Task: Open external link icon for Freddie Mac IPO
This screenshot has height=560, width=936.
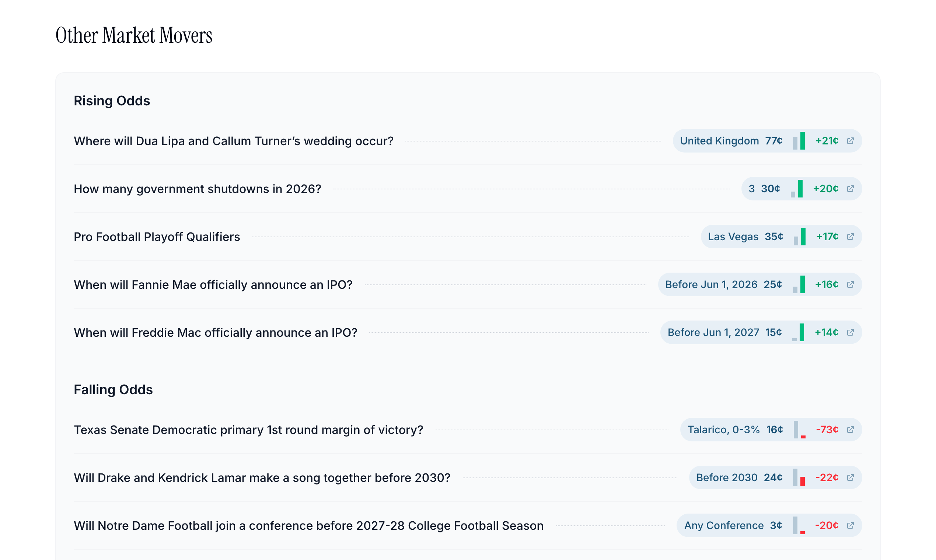Action: pyautogui.click(x=850, y=332)
